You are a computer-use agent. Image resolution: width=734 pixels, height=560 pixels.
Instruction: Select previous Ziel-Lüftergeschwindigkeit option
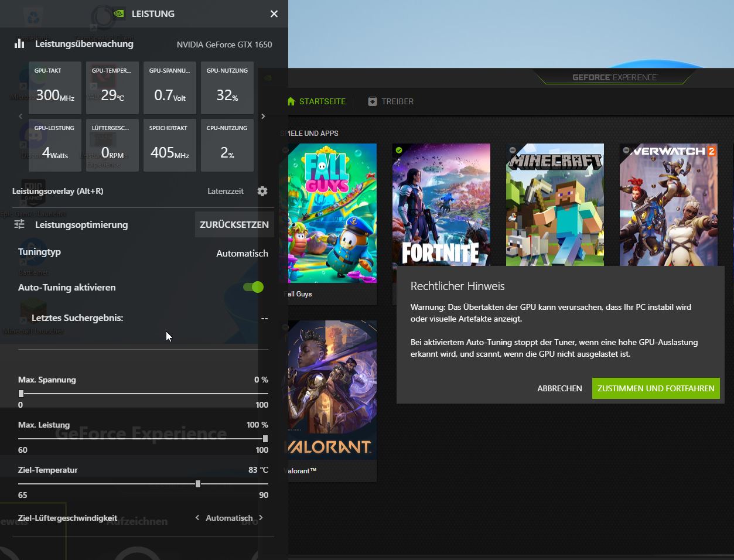click(x=197, y=518)
